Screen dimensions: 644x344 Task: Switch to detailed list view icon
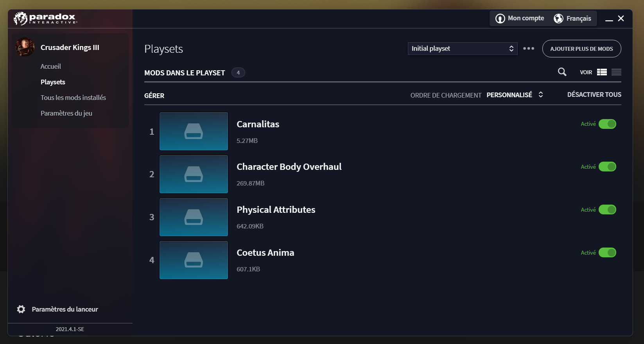(602, 72)
